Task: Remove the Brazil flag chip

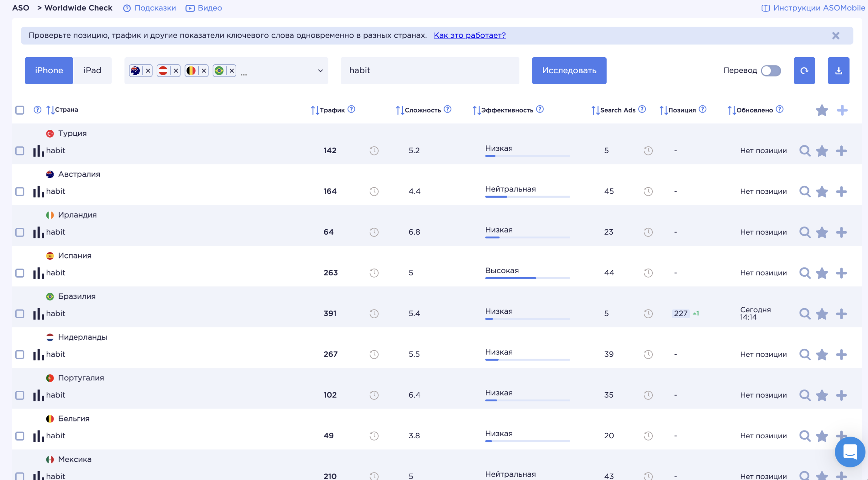Action: pyautogui.click(x=232, y=71)
